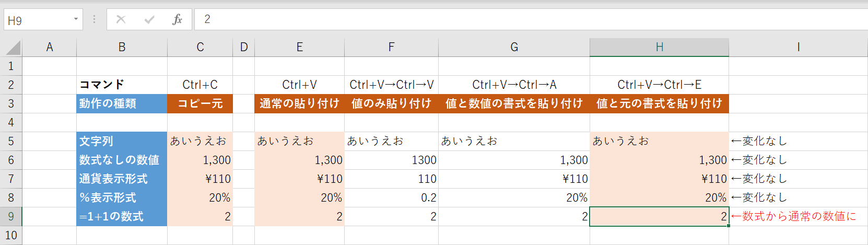Select the 値のみ貼り付け header cell
The height and width of the screenshot is (245, 868).
coord(391,103)
